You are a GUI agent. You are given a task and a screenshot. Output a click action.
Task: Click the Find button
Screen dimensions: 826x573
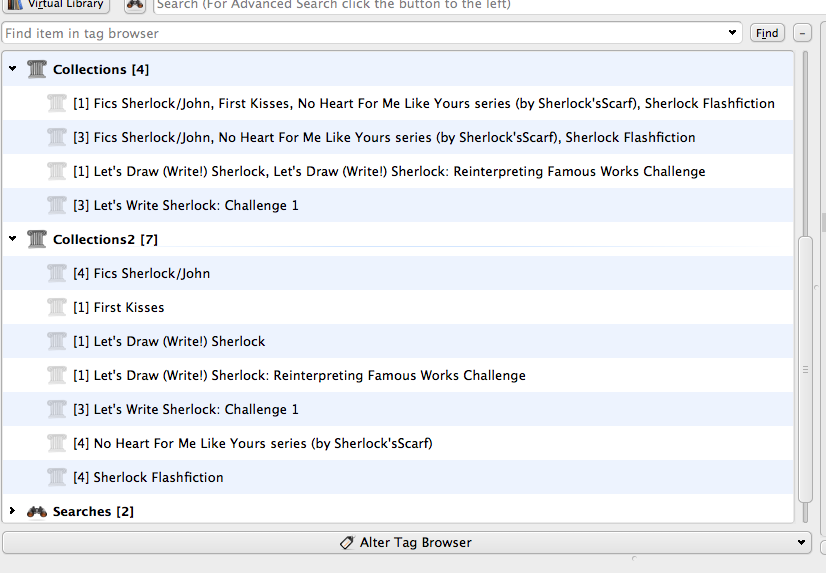point(767,33)
